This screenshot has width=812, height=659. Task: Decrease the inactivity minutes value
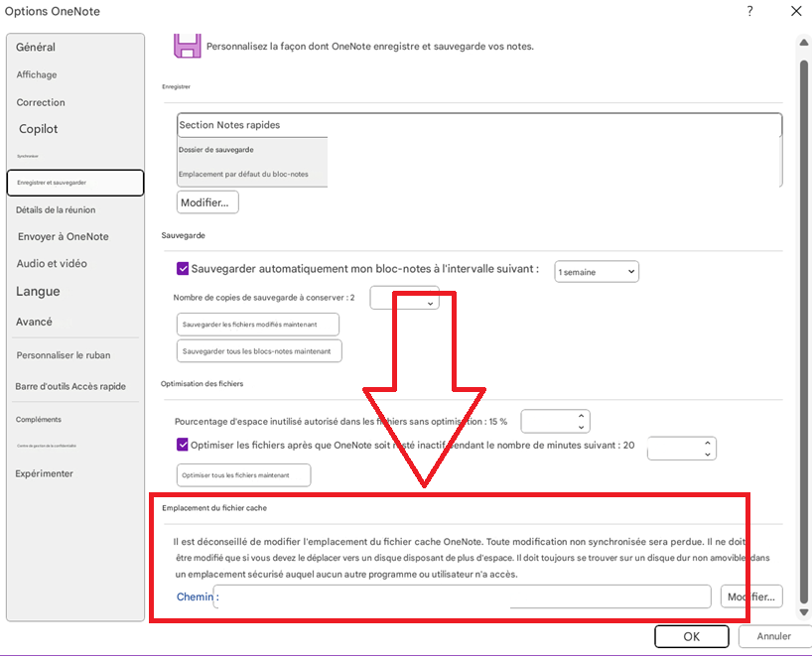point(708,455)
